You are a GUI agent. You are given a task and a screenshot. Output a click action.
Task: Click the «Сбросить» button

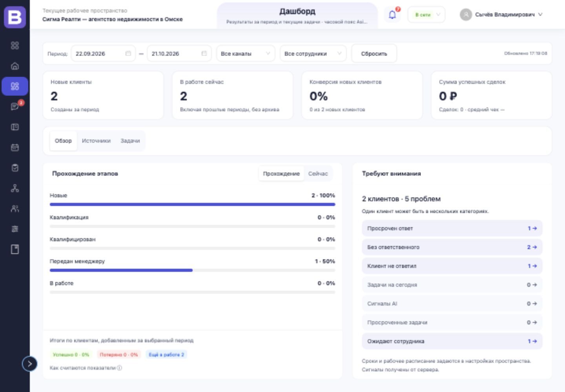(x=374, y=54)
